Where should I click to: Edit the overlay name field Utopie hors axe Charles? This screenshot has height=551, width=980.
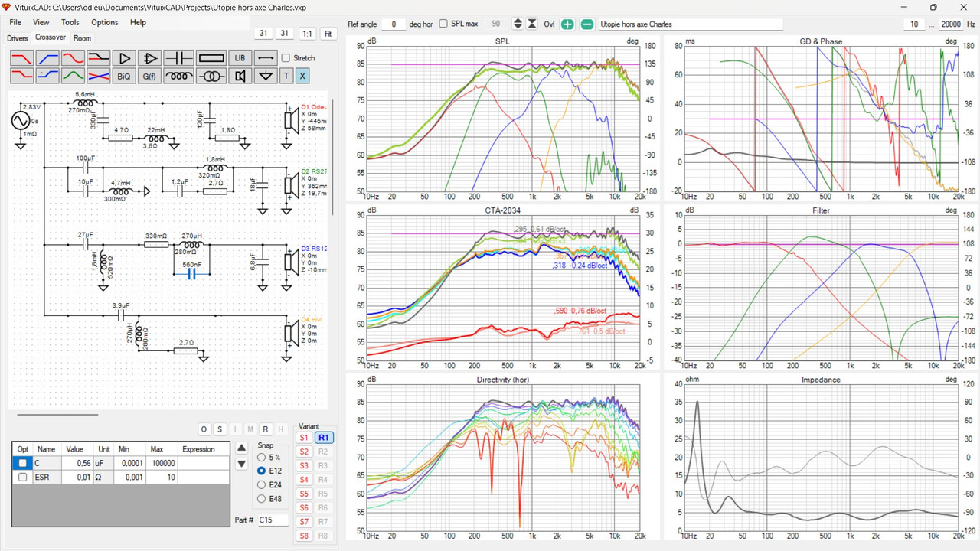click(x=690, y=24)
